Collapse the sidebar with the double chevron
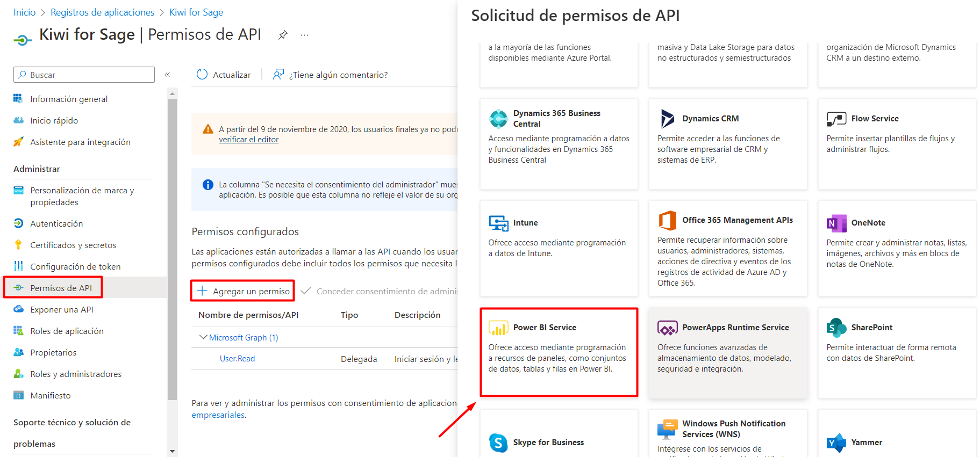 point(167,75)
